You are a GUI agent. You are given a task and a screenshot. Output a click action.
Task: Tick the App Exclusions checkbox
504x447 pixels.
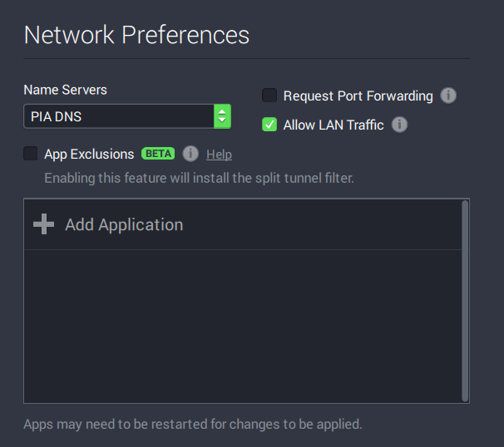31,154
